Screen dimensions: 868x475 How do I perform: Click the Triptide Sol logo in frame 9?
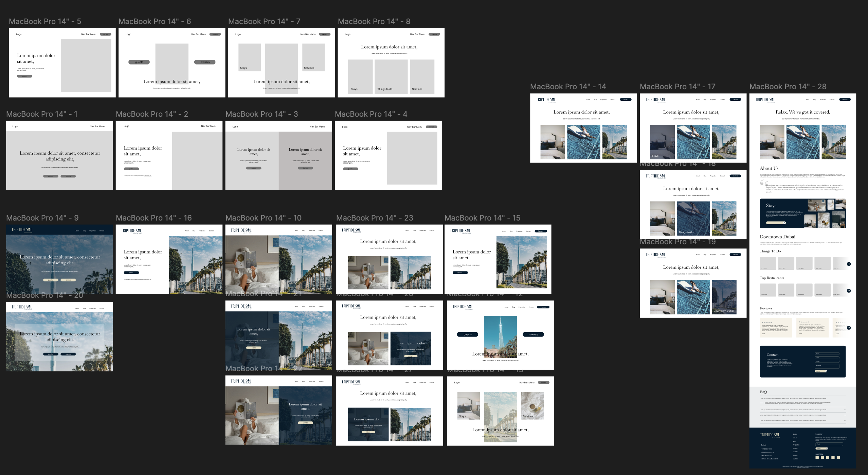22,230
